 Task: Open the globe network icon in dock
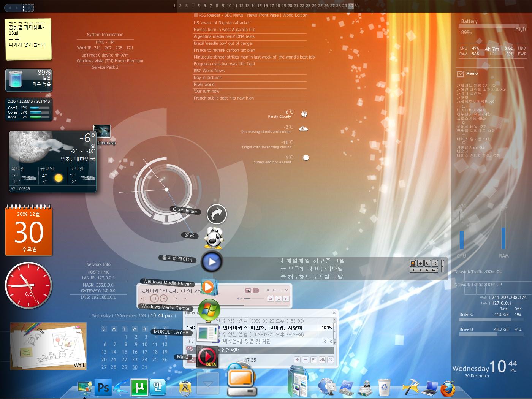pyautogui.click(x=327, y=387)
